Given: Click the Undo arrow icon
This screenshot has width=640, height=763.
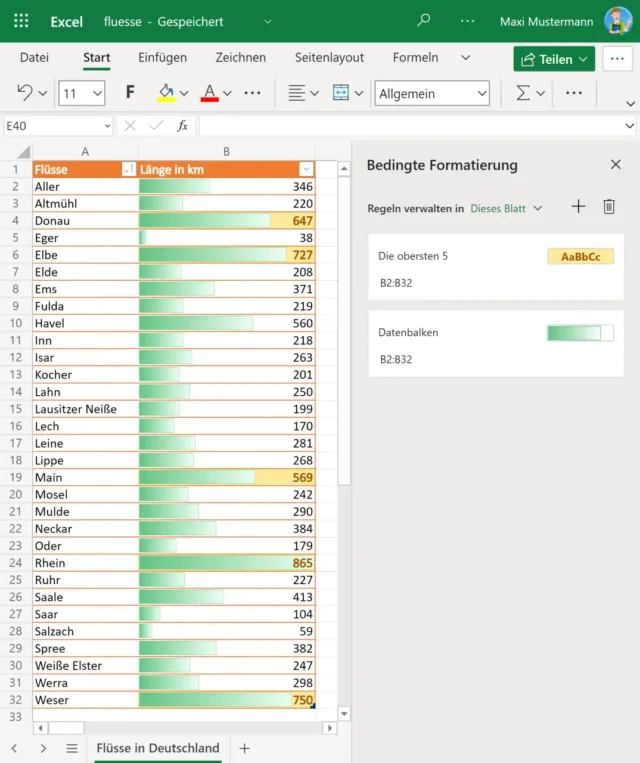Looking at the screenshot, I should point(25,93).
